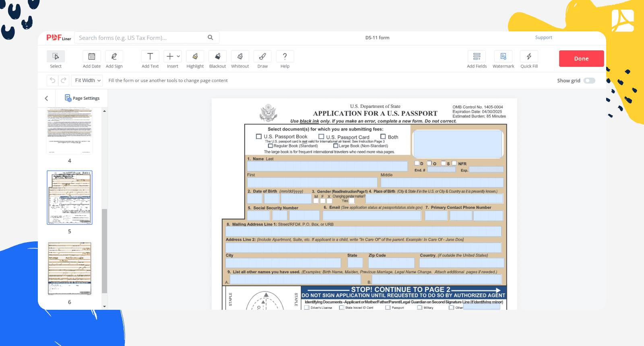Select the Add Date calendar tool
644x346 pixels.
[91, 57]
